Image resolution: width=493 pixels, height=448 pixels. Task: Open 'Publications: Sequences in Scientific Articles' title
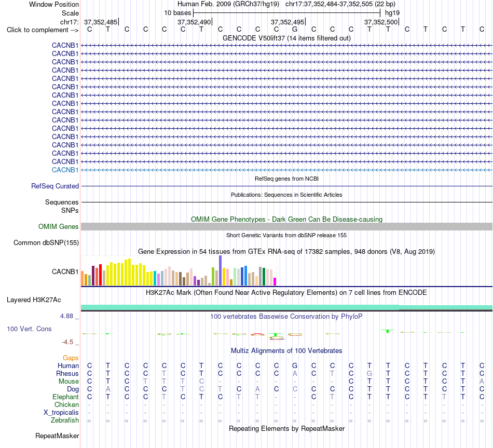pos(286,195)
